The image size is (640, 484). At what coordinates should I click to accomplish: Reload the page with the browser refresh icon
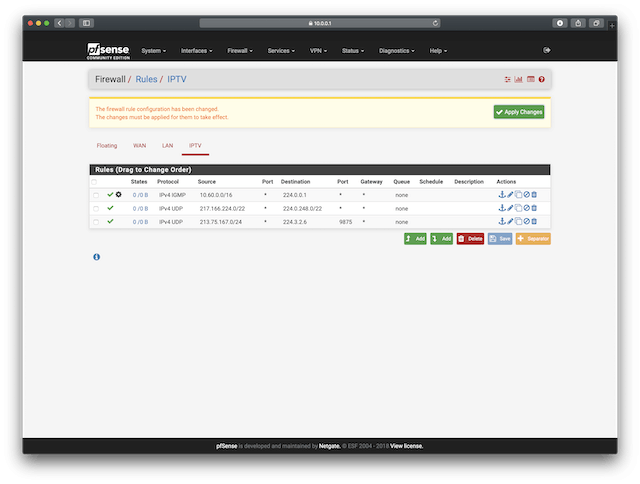pos(436,23)
